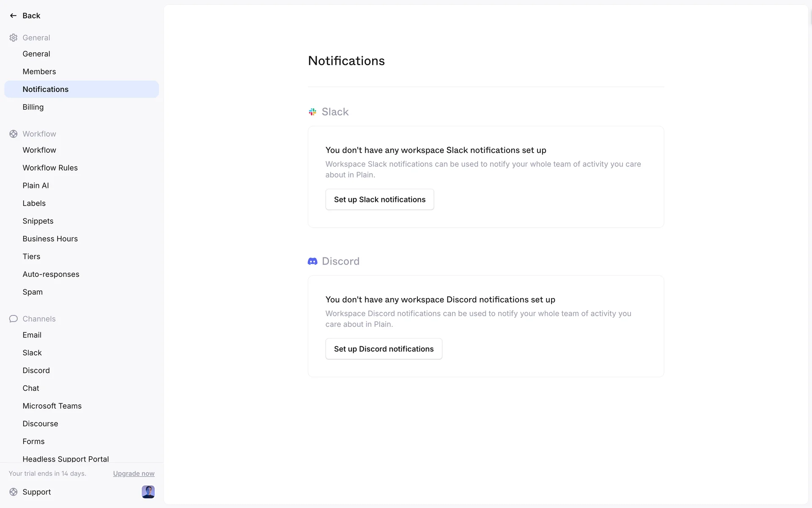Screen dimensions: 812x508
Task: Open Auto-responses settings
Action: click(x=51, y=274)
